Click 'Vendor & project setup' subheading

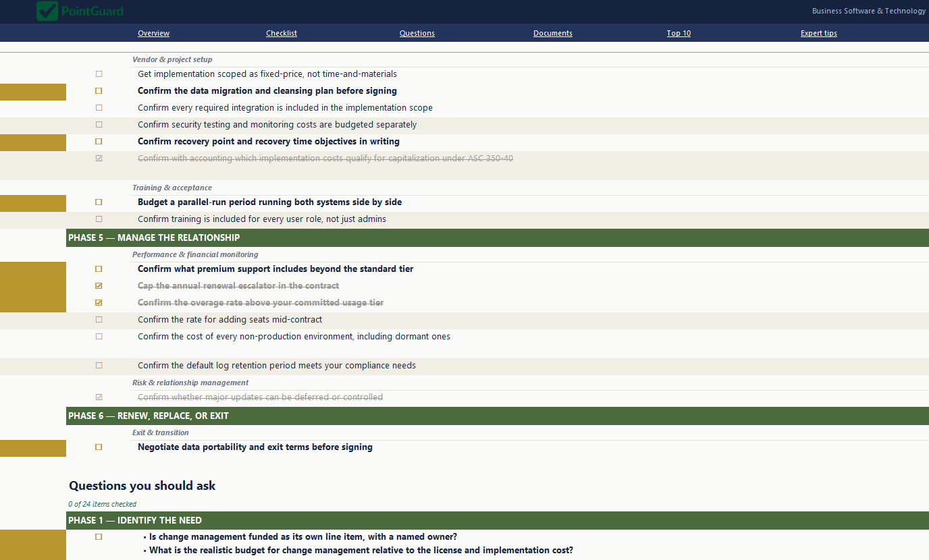coord(172,59)
